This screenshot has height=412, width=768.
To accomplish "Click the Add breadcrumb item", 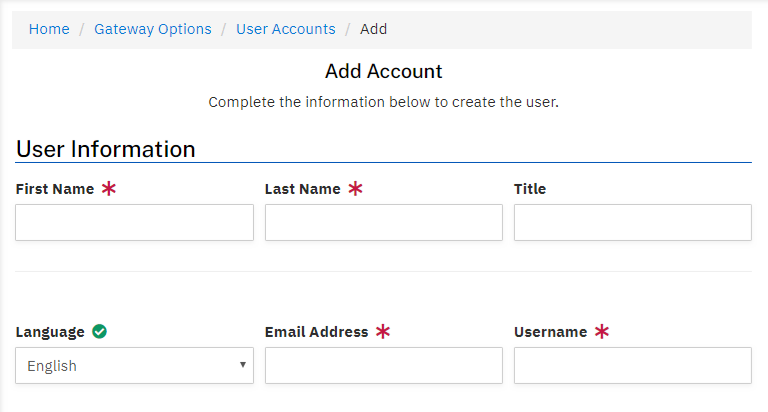I will tap(374, 29).
